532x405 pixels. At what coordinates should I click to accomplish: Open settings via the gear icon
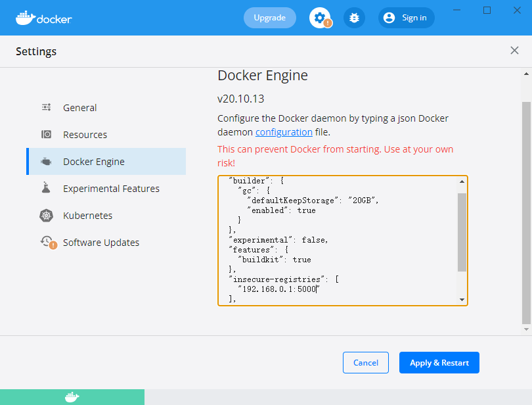coord(320,18)
